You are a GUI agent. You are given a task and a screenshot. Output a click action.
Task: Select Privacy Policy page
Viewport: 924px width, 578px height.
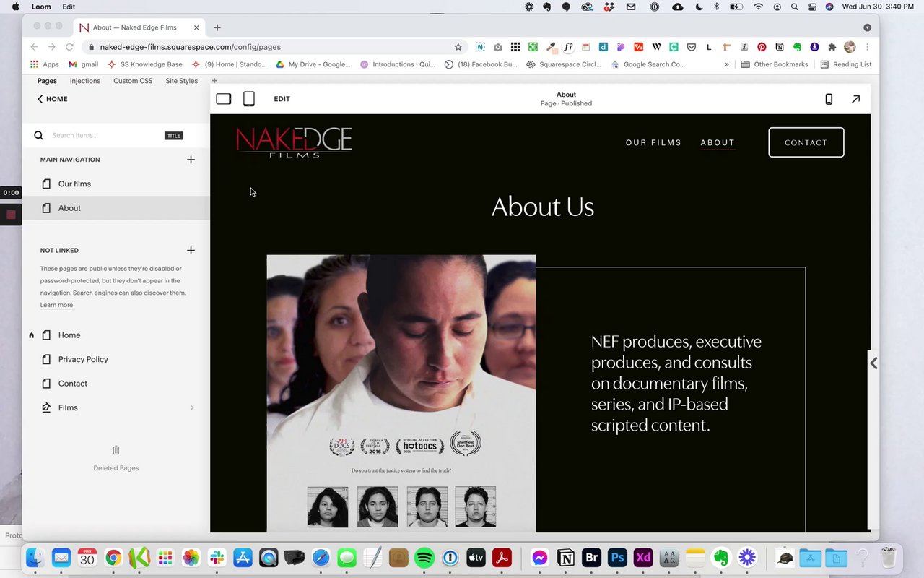click(x=116, y=359)
